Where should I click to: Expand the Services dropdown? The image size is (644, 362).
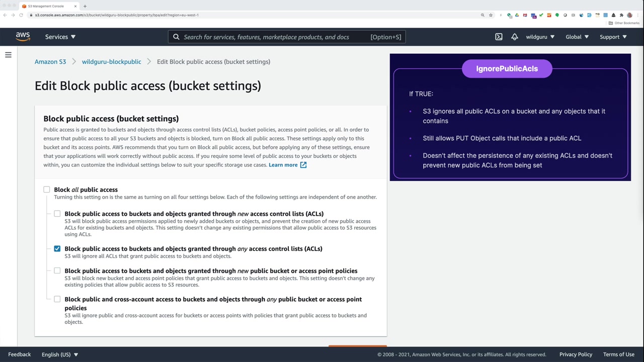(60, 37)
